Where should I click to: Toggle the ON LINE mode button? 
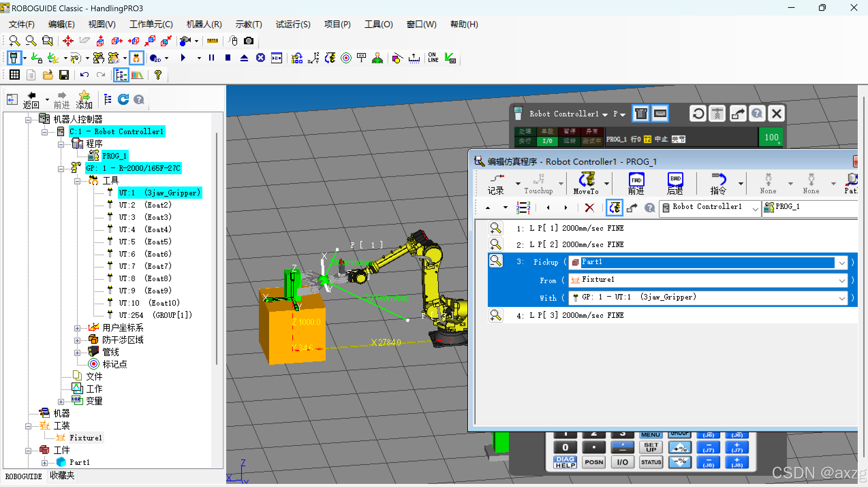[x=433, y=58]
